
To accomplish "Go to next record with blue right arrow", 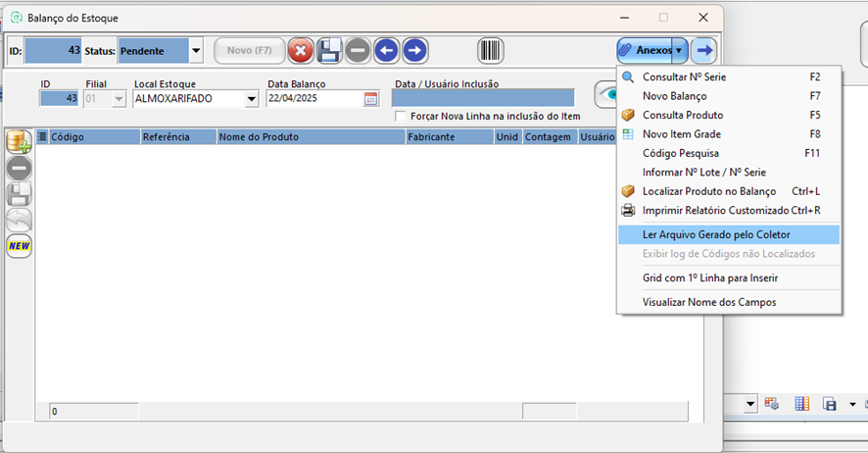I will [415, 51].
